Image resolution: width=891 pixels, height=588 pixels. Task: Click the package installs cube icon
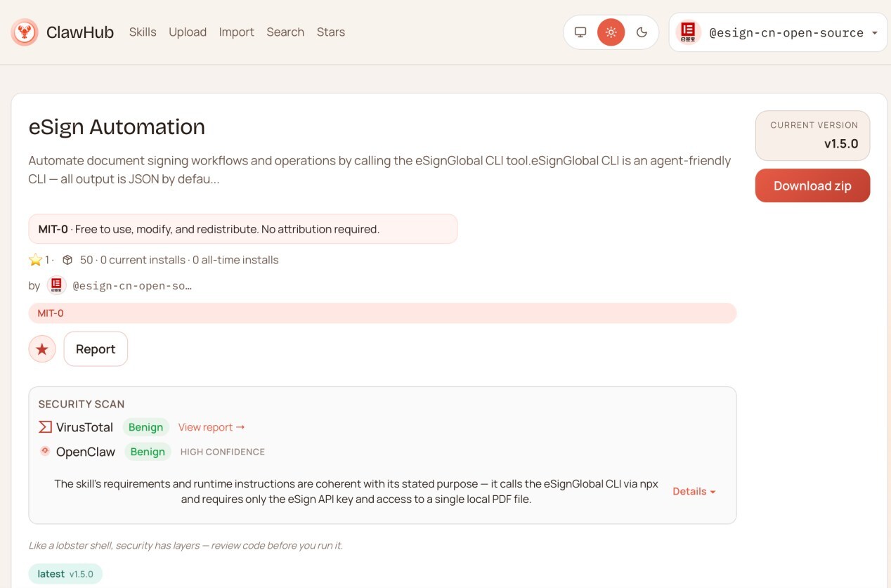click(x=67, y=260)
